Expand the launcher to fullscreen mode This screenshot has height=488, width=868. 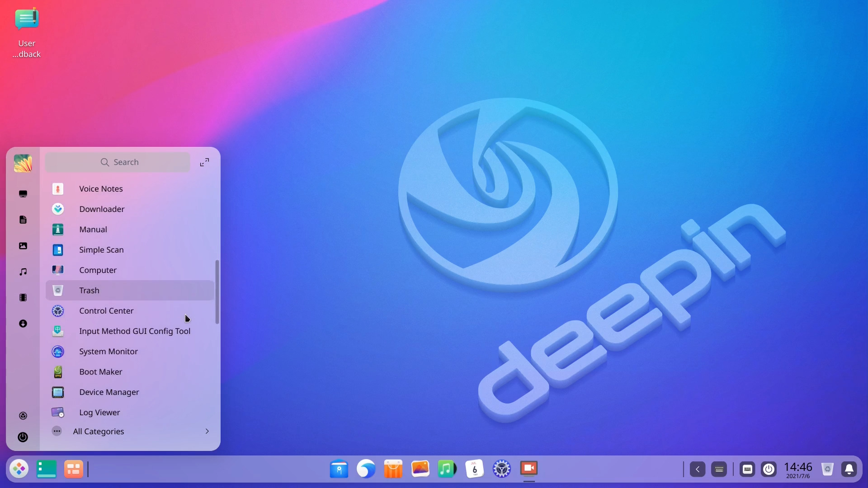click(x=204, y=162)
